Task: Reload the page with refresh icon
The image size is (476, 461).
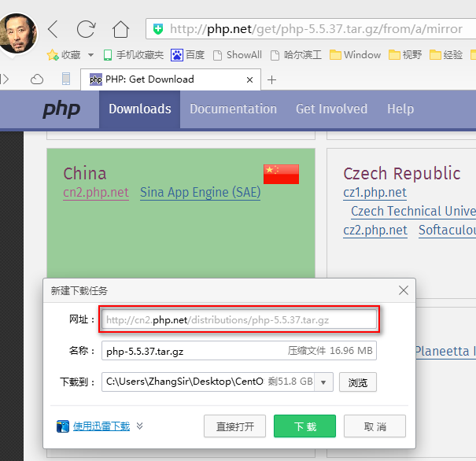Action: click(x=87, y=29)
